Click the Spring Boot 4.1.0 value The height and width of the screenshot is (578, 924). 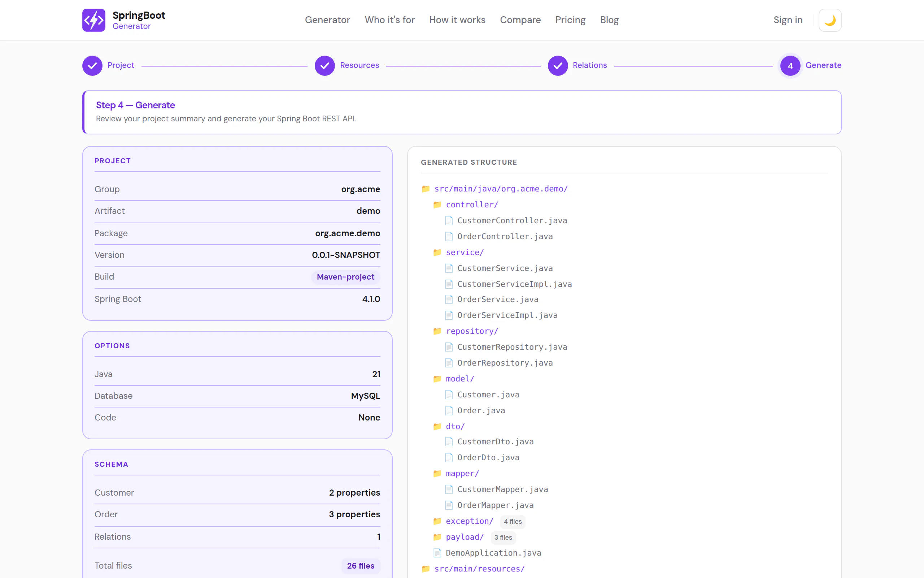tap(371, 299)
